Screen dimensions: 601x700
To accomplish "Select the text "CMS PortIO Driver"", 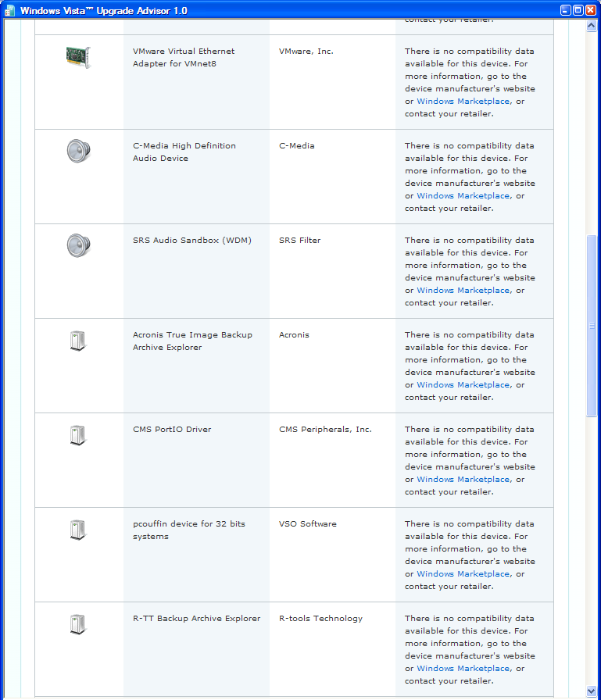I will point(172,430).
